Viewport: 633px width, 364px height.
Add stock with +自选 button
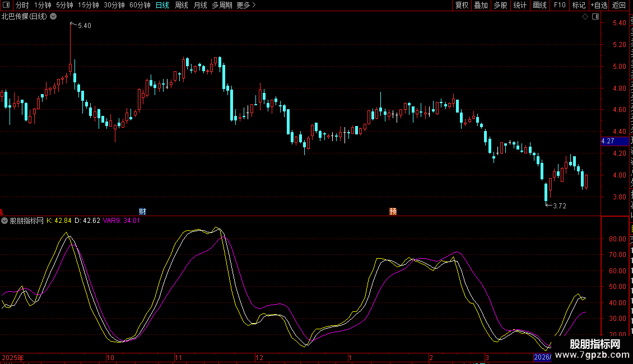598,5
